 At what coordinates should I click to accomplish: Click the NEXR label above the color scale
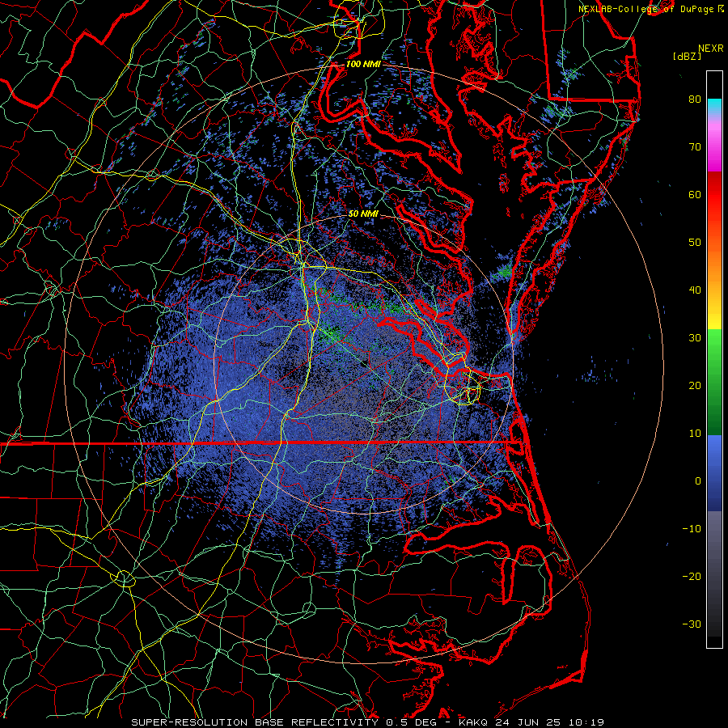(x=711, y=49)
